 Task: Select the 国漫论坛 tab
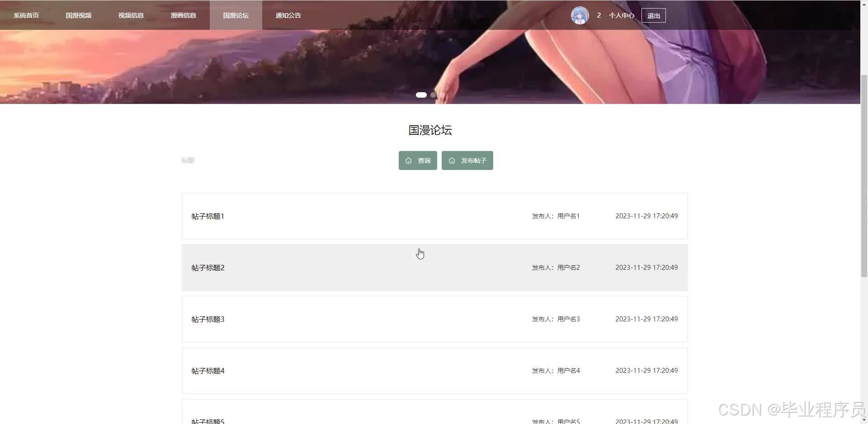(x=236, y=15)
